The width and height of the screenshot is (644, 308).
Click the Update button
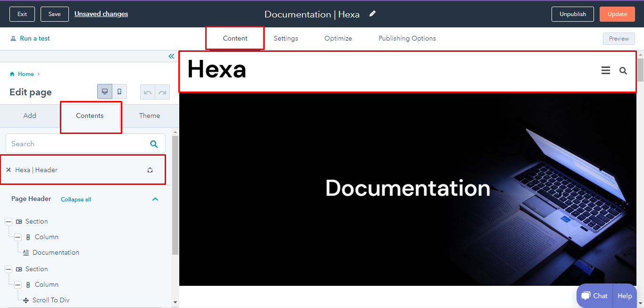pos(617,14)
